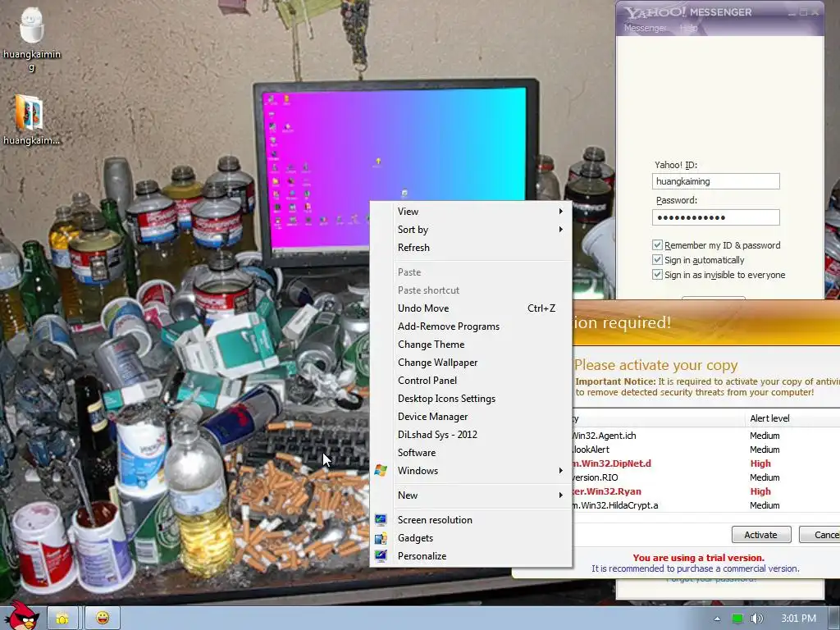The width and height of the screenshot is (840, 630).
Task: Click the Activate button in antivirus dialog
Action: click(761, 535)
